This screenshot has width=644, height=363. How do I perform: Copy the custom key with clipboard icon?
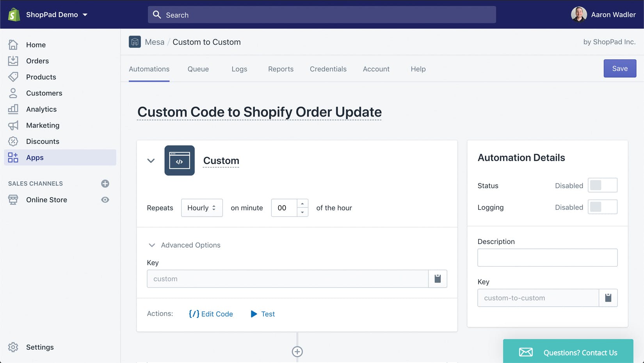(438, 279)
